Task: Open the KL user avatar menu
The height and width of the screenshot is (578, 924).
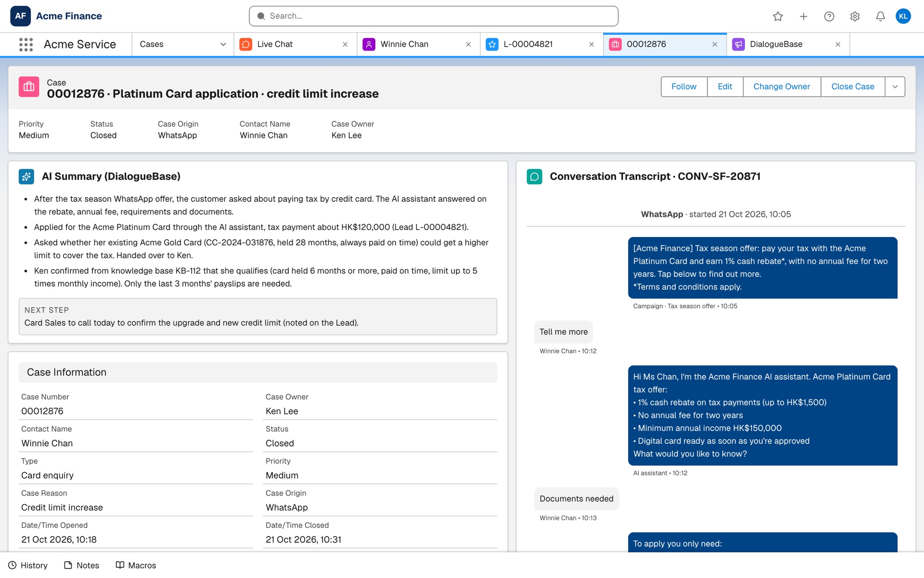Action: (903, 16)
